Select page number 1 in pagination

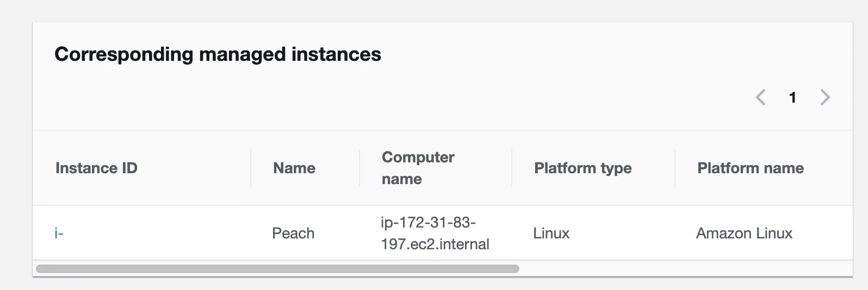pos(793,97)
